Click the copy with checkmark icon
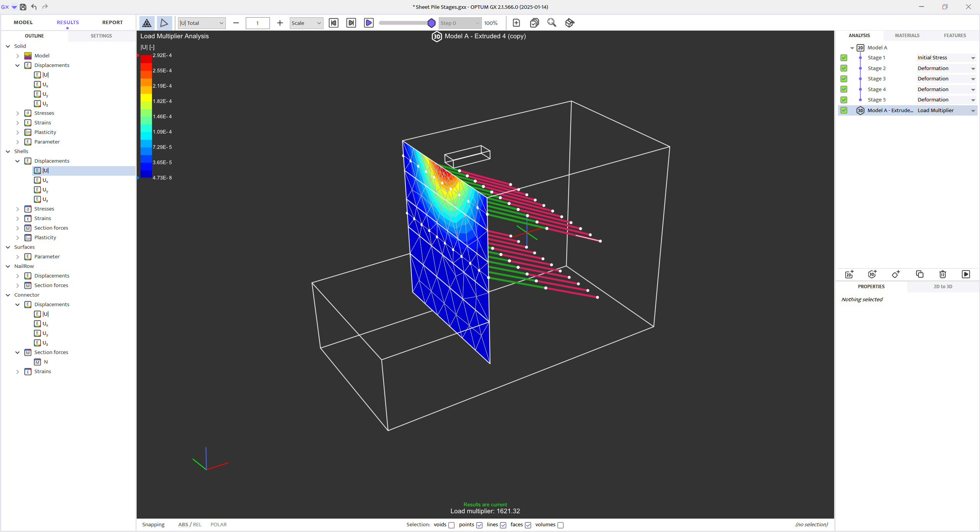The height and width of the screenshot is (532, 980). pos(534,23)
